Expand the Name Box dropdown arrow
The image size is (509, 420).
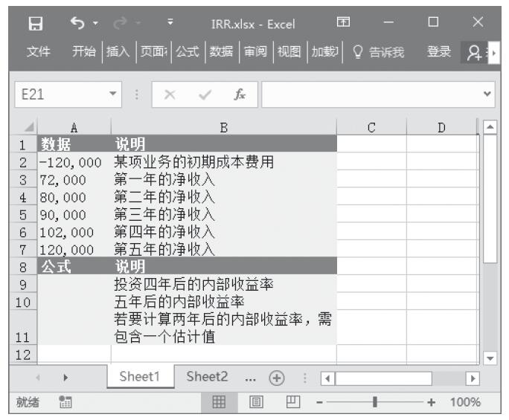coord(112,95)
